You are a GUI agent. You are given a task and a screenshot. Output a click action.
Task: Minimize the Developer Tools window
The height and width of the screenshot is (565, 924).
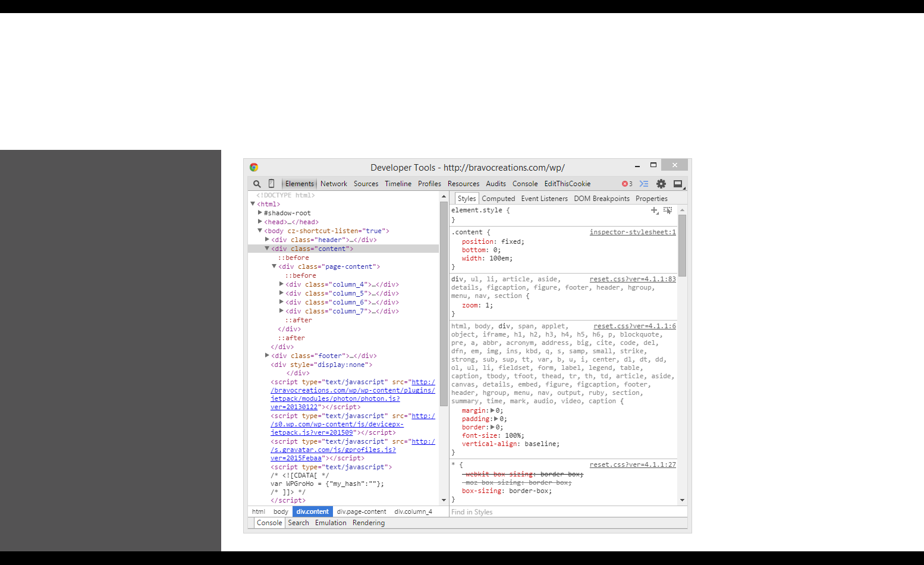pyautogui.click(x=637, y=165)
